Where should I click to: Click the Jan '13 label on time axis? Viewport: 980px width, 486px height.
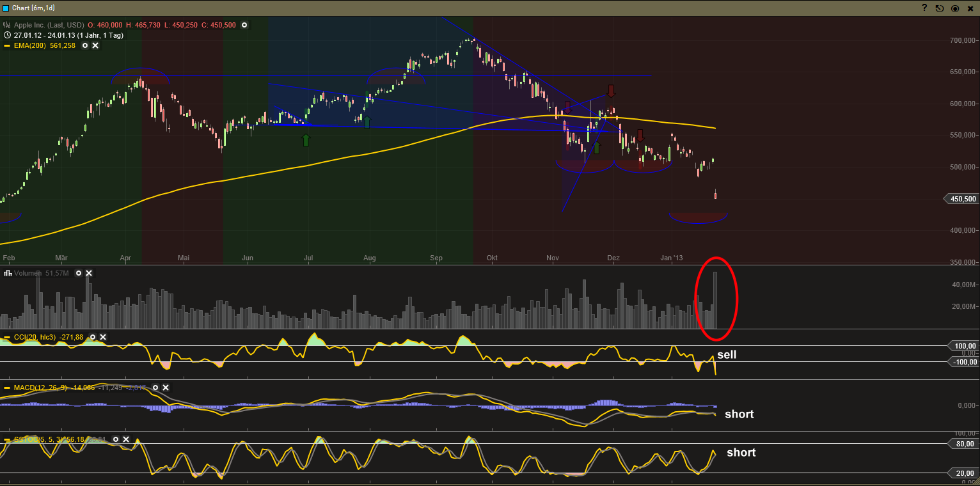[672, 258]
